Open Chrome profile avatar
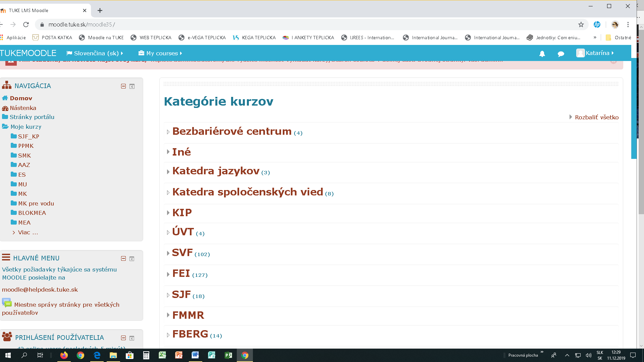 (x=615, y=24)
